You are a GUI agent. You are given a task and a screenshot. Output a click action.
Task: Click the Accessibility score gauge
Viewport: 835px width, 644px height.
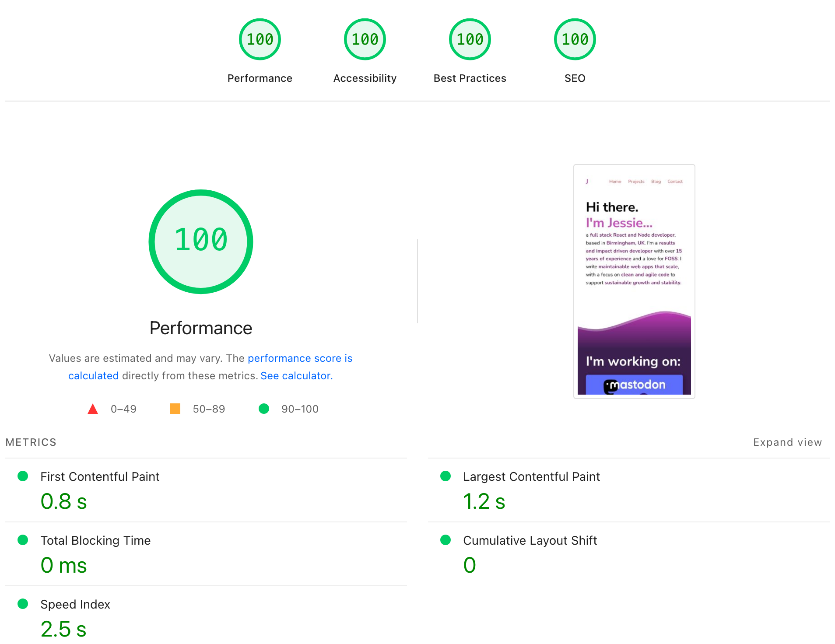tap(365, 38)
